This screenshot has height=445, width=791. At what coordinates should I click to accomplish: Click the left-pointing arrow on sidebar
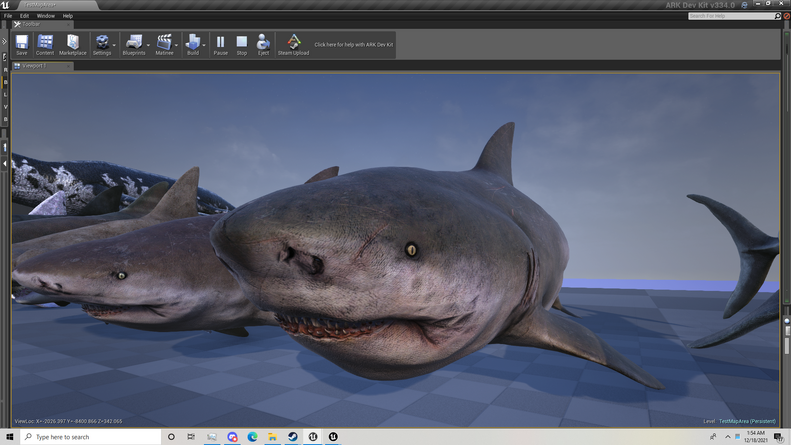pos(5,163)
